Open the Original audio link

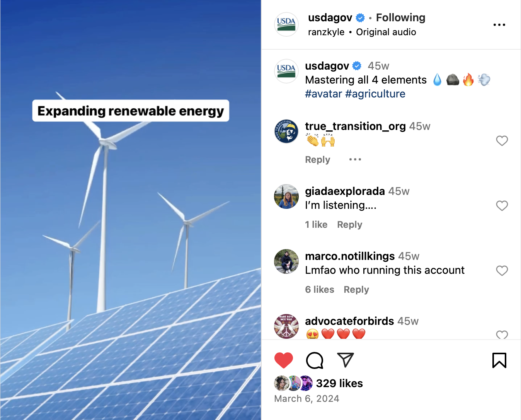point(386,32)
